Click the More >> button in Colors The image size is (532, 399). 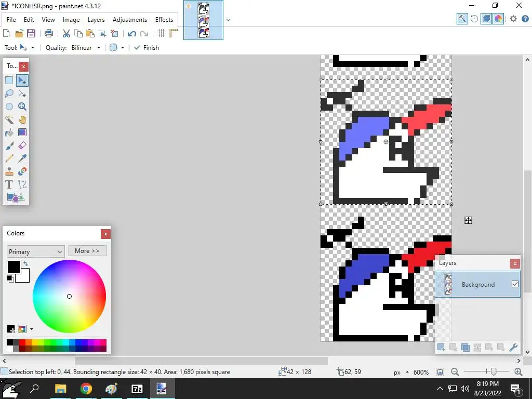point(87,251)
